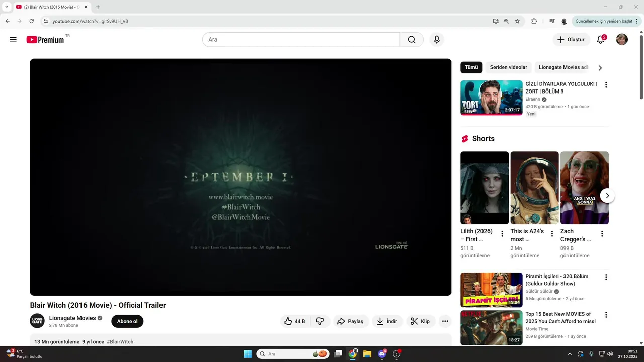Open Lionsgate Movies channel name link

point(72,318)
